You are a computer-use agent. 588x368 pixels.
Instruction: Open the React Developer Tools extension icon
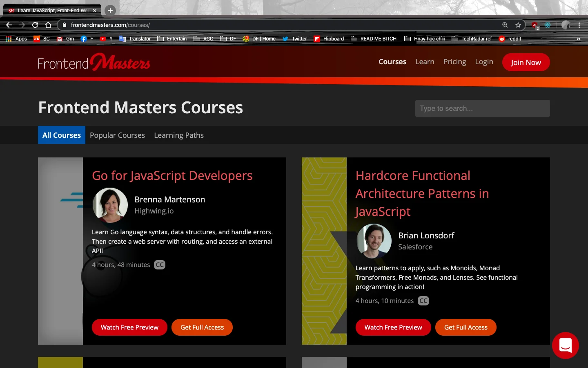click(548, 25)
